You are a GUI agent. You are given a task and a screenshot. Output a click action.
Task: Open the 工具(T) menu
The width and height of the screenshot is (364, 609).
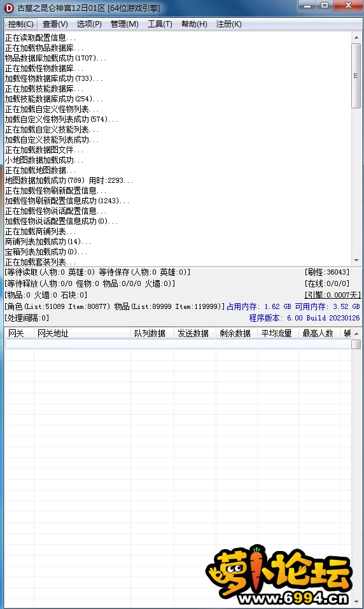coord(160,24)
